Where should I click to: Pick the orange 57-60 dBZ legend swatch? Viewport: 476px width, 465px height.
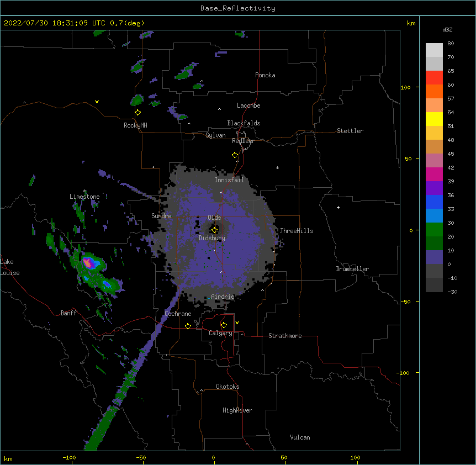tap(434, 91)
